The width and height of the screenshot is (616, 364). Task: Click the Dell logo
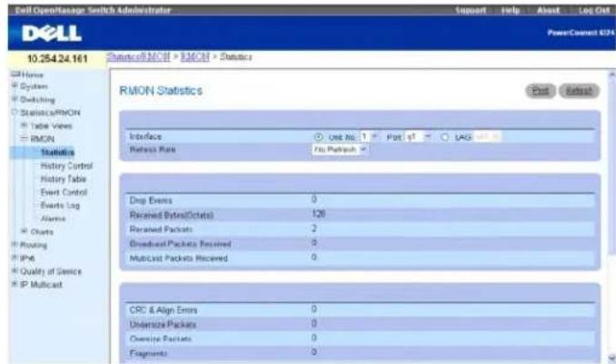point(52,34)
